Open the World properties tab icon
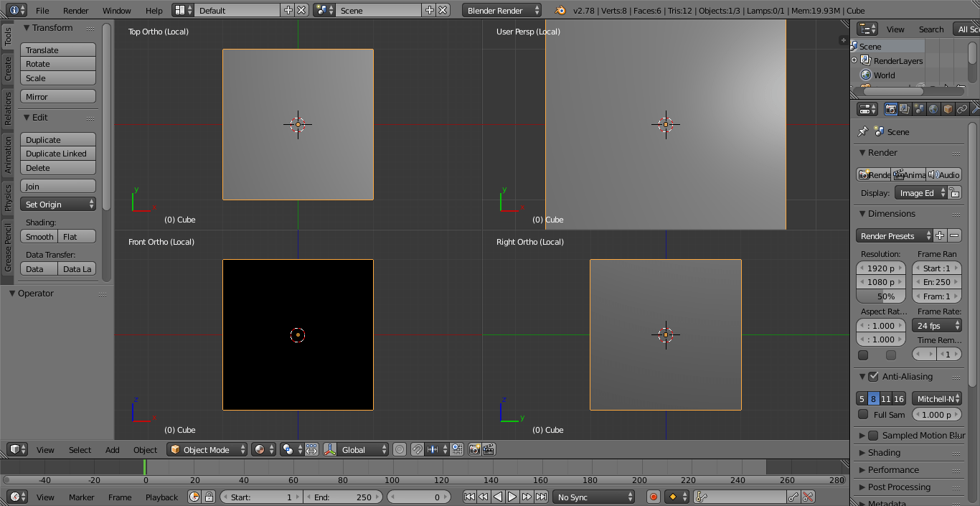Image resolution: width=980 pixels, height=506 pixels. click(x=933, y=108)
